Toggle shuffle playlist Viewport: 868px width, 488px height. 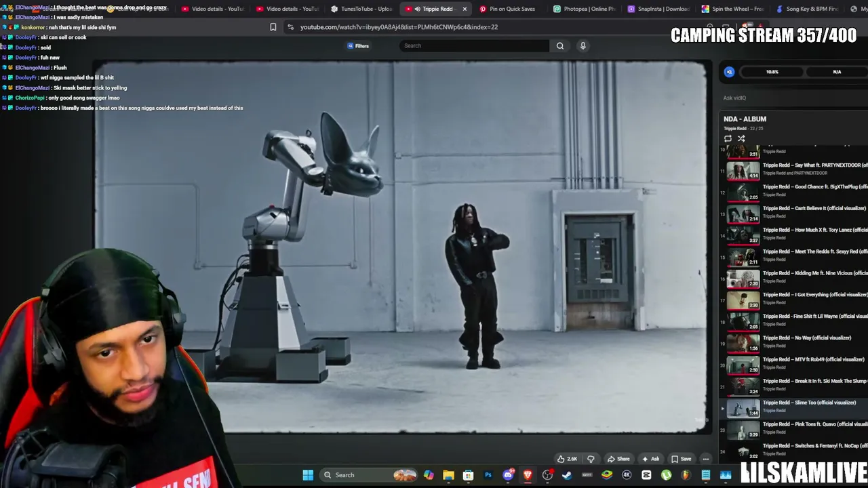click(741, 138)
